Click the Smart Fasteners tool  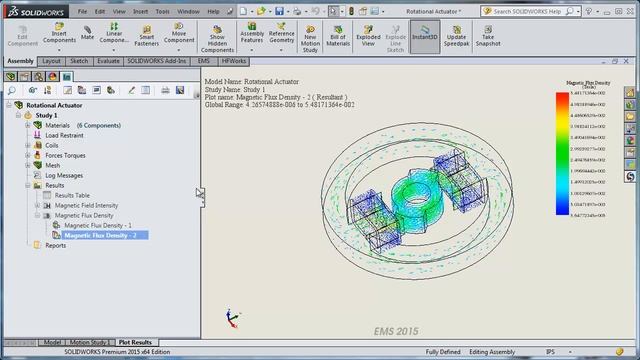pyautogui.click(x=147, y=36)
